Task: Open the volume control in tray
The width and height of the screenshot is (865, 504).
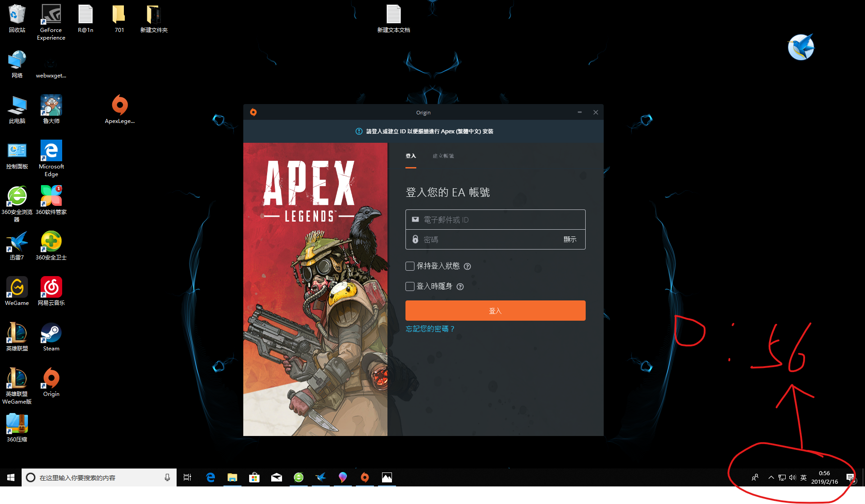Action: [792, 477]
